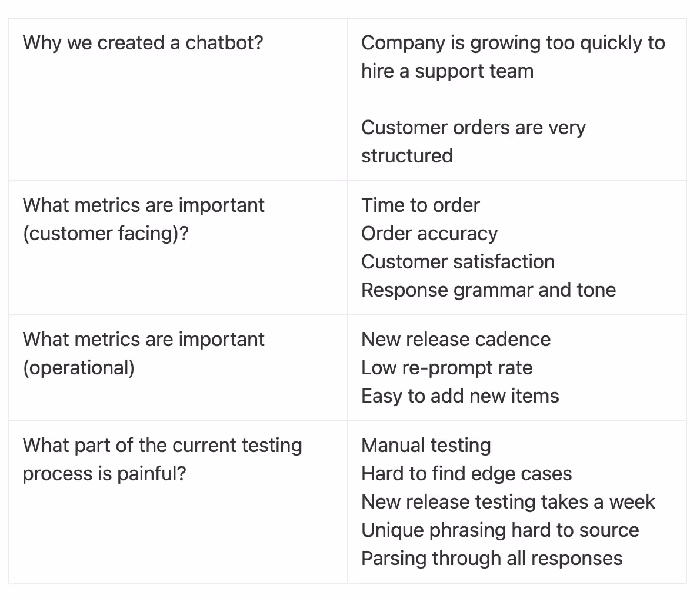
Task: Select 'Response grammar and tone' text
Action: click(x=488, y=290)
